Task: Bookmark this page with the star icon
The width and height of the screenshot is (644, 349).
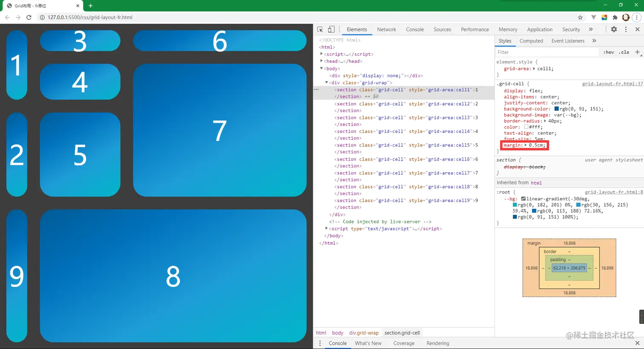Action: tap(580, 17)
